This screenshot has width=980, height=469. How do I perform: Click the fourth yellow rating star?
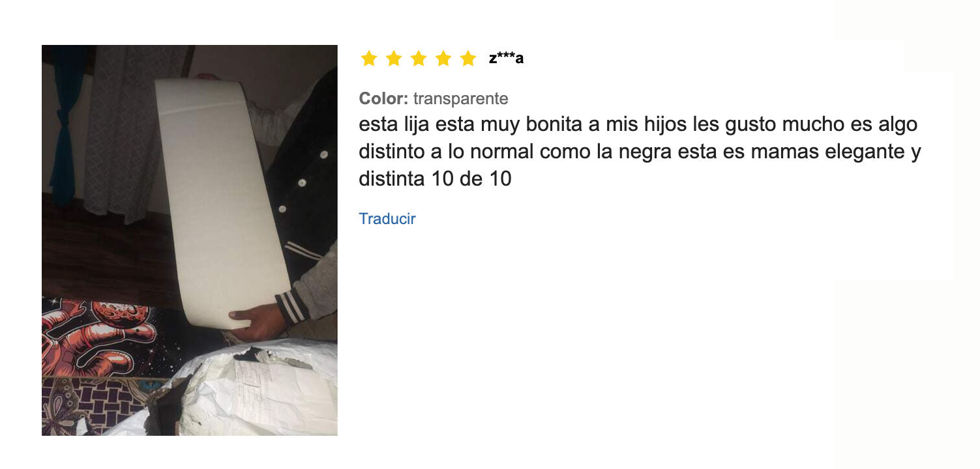(443, 59)
